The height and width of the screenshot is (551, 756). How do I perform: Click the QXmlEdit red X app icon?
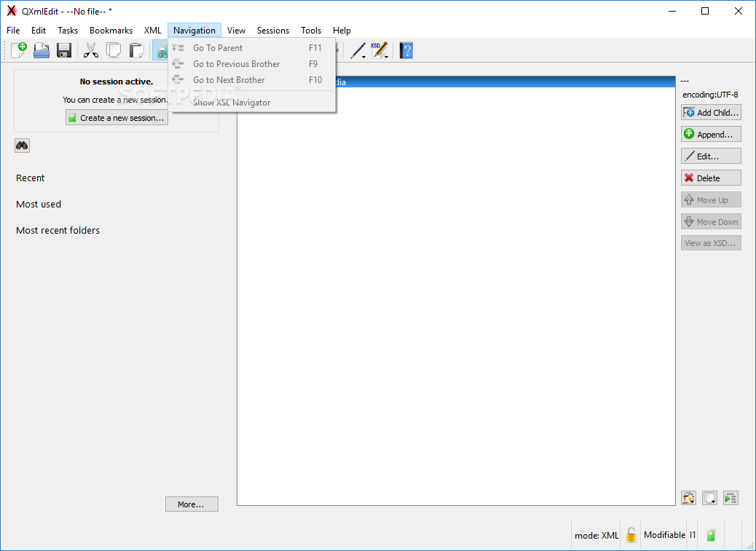pos(12,11)
